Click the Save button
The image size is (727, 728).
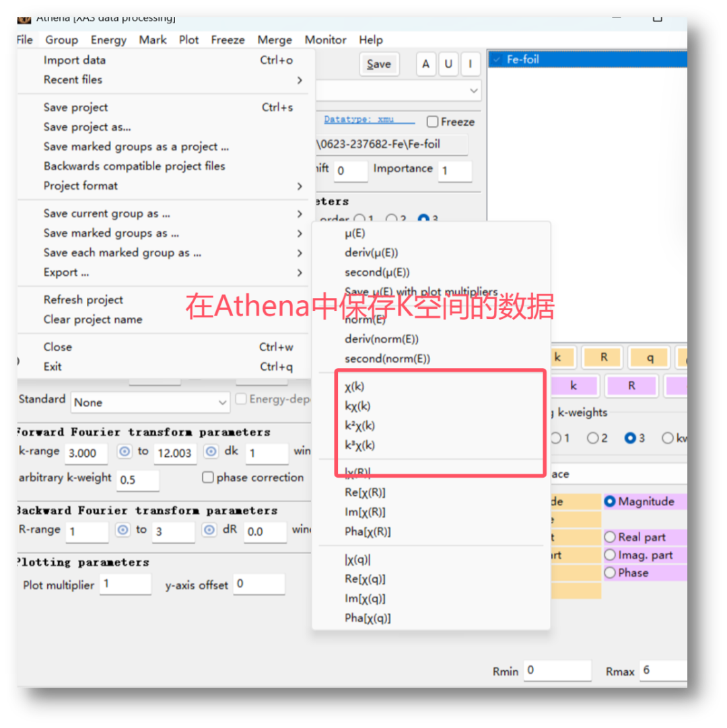click(379, 64)
